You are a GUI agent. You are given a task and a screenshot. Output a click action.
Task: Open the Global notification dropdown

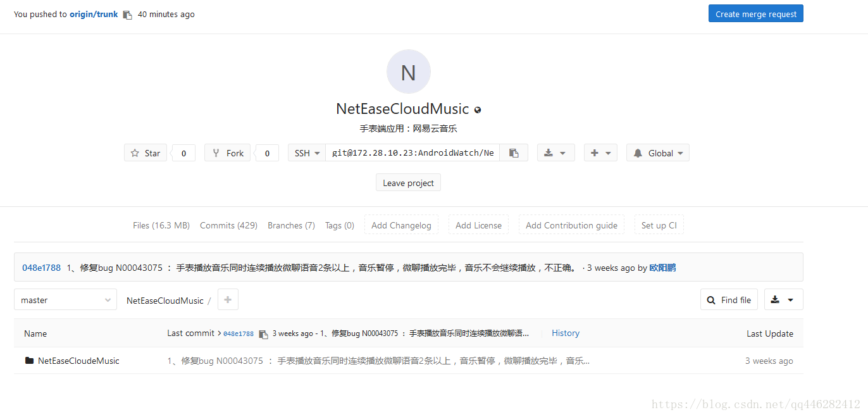pyautogui.click(x=658, y=153)
